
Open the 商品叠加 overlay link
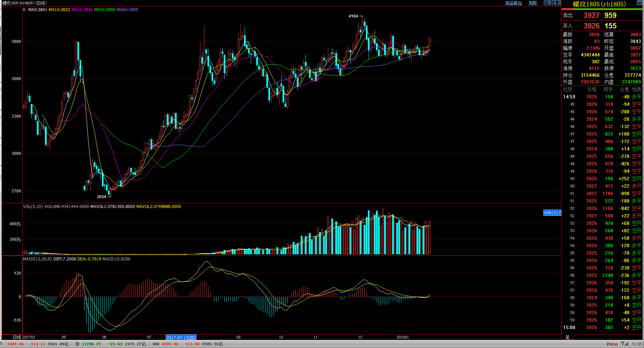pyautogui.click(x=513, y=3)
